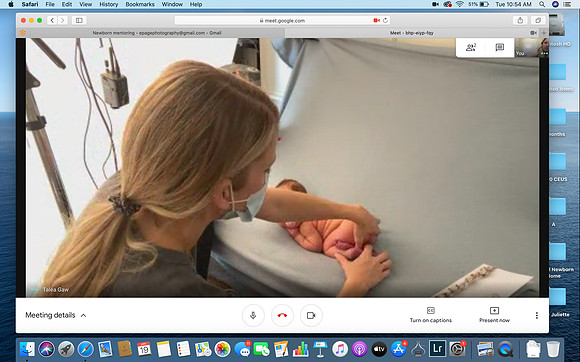580x362 pixels.
Task: Open Reminders in the Dock
Action: [183, 349]
